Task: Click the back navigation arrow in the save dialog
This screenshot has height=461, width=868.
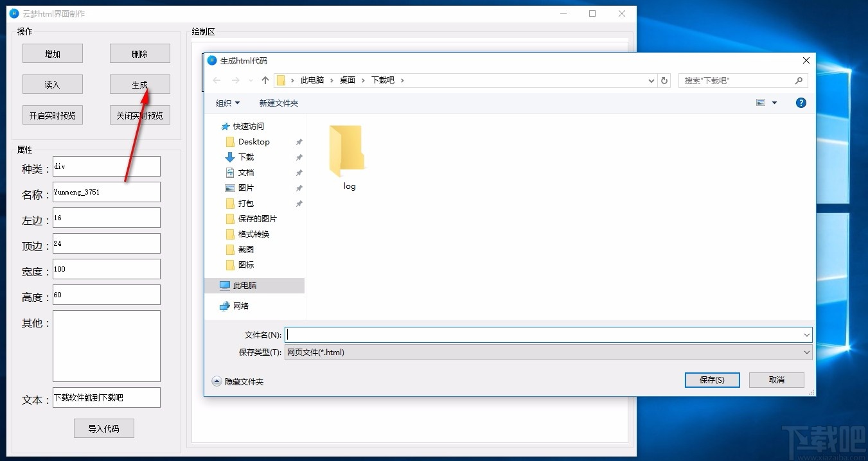Action: [217, 80]
